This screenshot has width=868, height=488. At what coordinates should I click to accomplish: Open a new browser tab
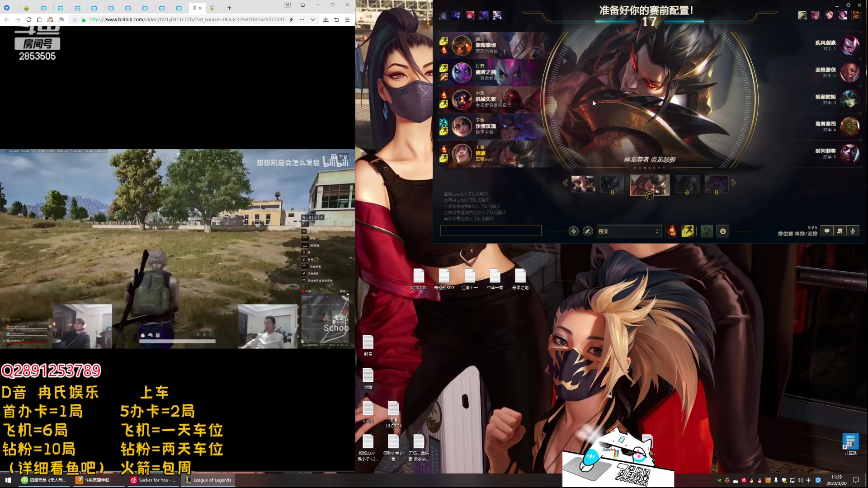click(229, 8)
